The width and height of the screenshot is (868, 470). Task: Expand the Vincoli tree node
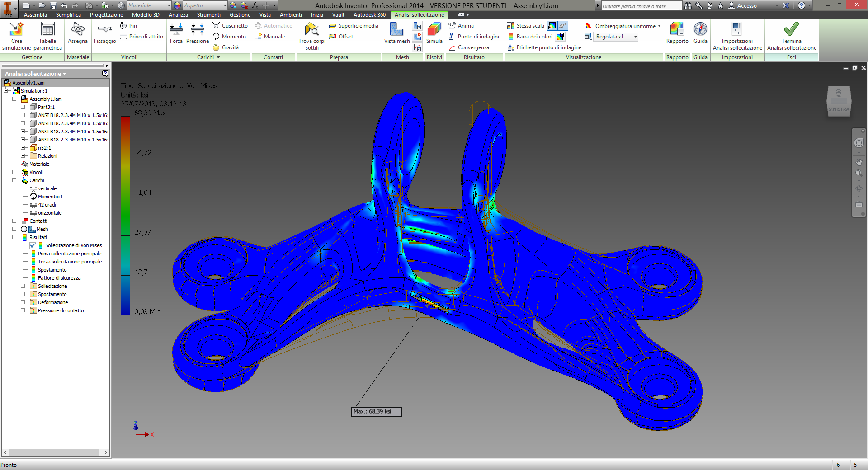(x=14, y=172)
